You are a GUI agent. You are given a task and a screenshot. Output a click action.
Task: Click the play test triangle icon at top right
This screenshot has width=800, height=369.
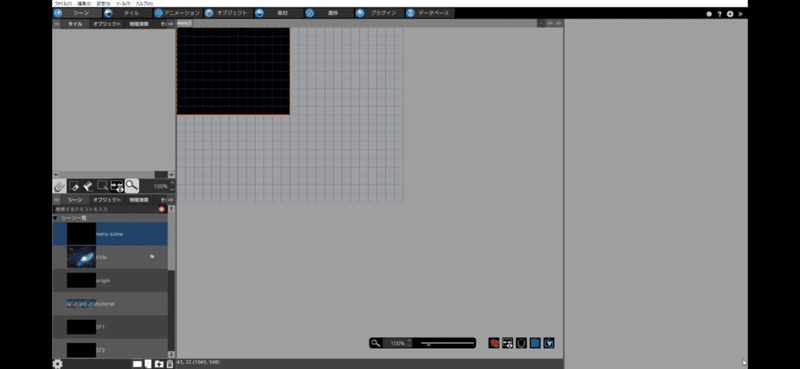(741, 14)
